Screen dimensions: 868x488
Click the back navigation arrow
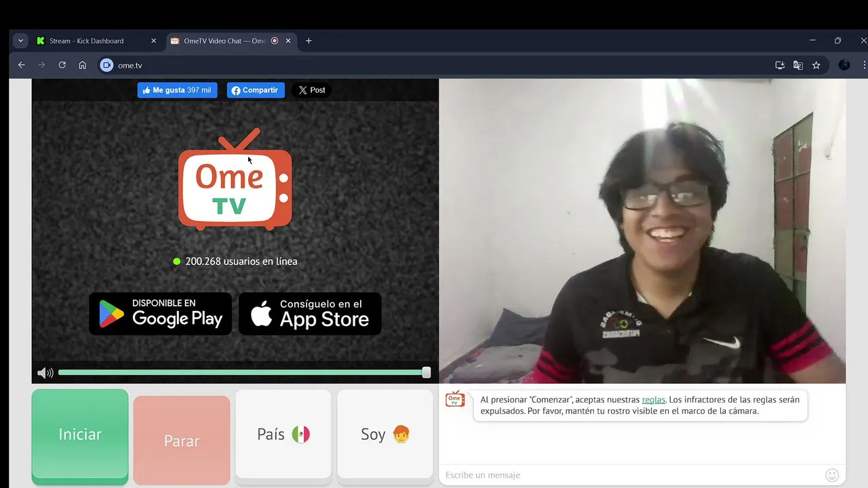tap(21, 65)
